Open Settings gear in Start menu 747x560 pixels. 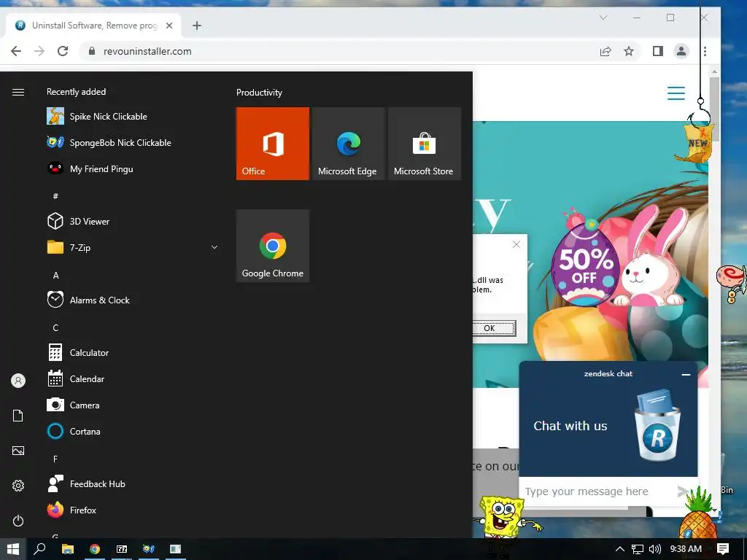click(x=18, y=486)
